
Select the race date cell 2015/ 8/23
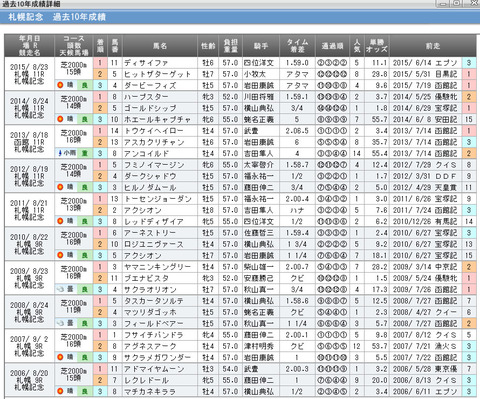coord(29,67)
